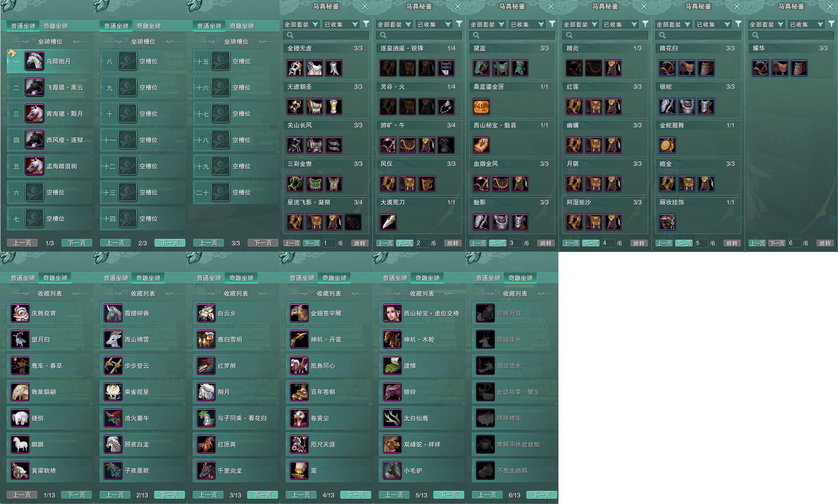Click filter funnel icon in 马具秘鉴 page 1 panel
The width and height of the screenshot is (838, 504).
point(366,24)
